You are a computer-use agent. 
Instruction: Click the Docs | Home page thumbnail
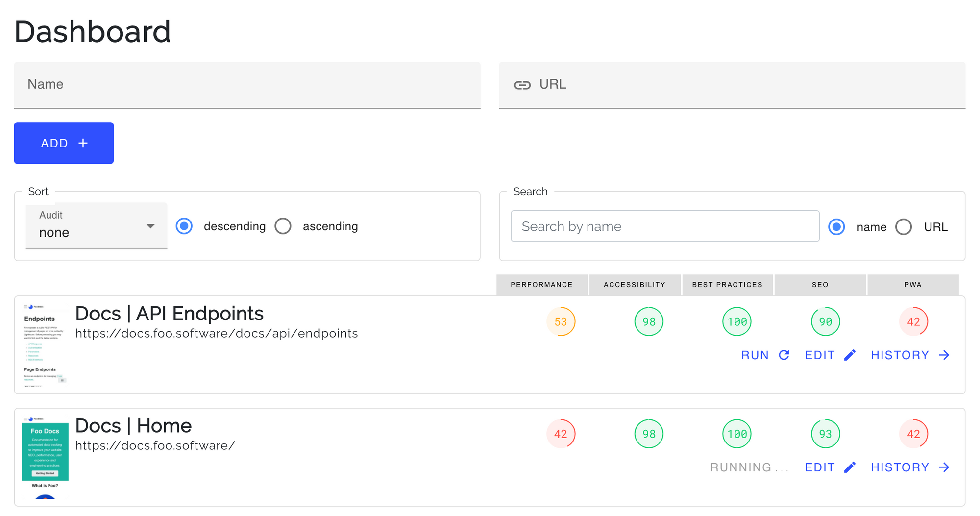click(x=45, y=457)
